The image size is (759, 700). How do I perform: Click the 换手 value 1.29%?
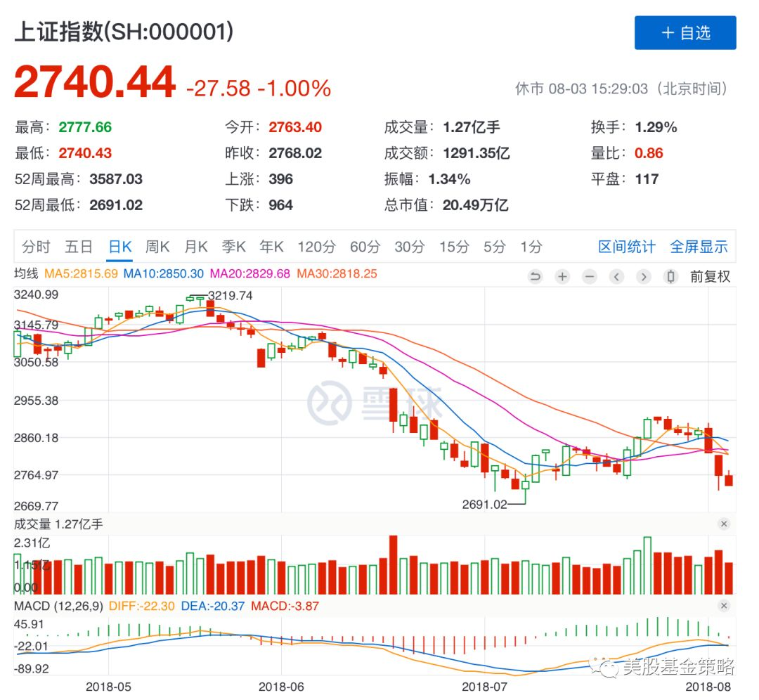(656, 127)
